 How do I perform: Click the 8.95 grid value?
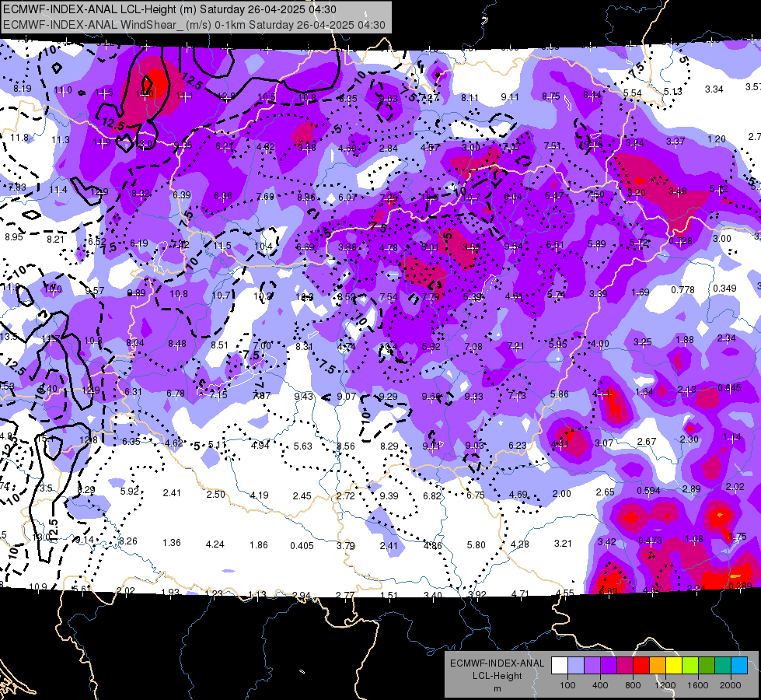14,237
